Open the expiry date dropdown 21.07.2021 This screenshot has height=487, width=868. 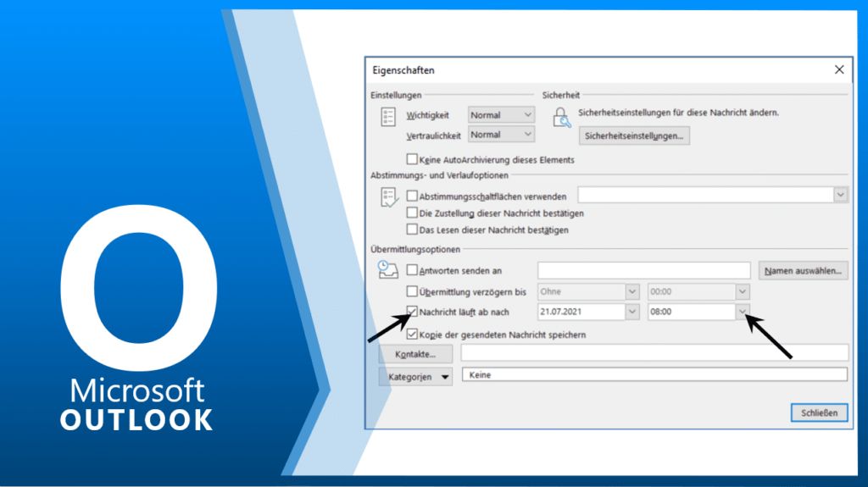pyautogui.click(x=632, y=313)
